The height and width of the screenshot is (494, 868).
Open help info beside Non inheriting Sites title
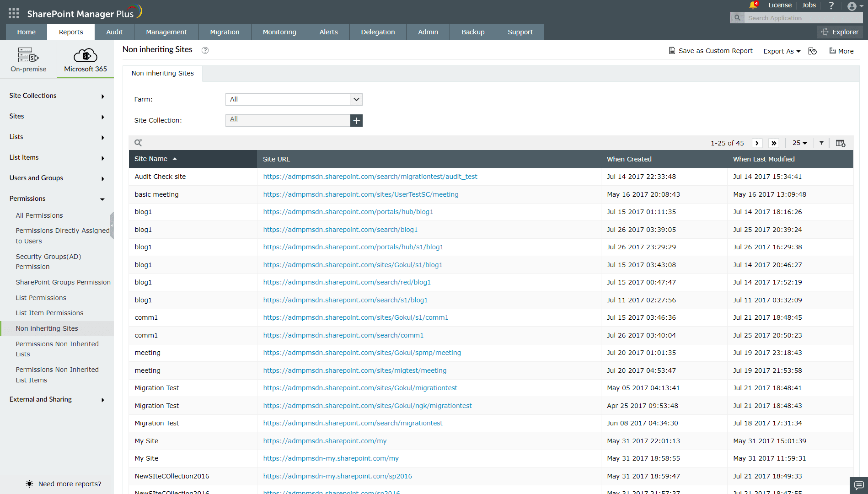click(x=205, y=50)
